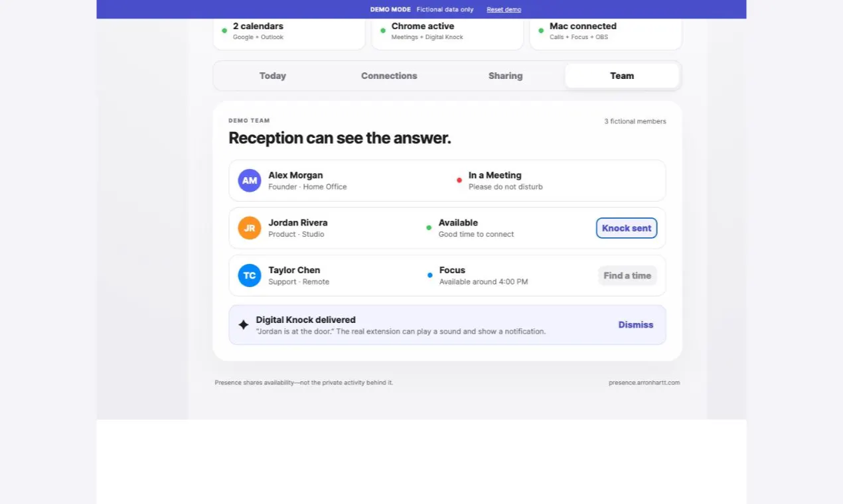Click the DEMO TEAM label
The image size is (843, 504).
tap(249, 121)
